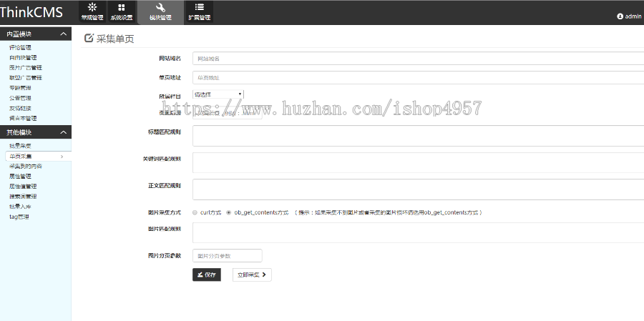
Task: Select the ob_get_contents方式 radio button
Action: tap(229, 212)
